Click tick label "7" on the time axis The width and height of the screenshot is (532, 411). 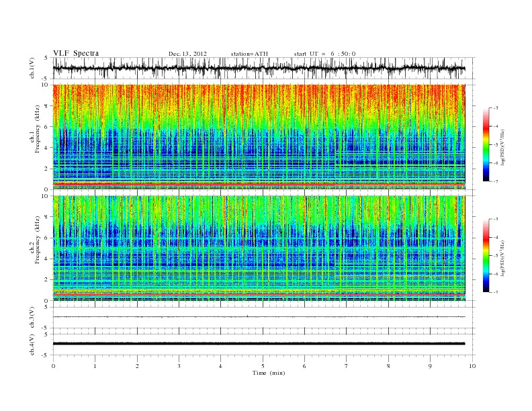[347, 366]
